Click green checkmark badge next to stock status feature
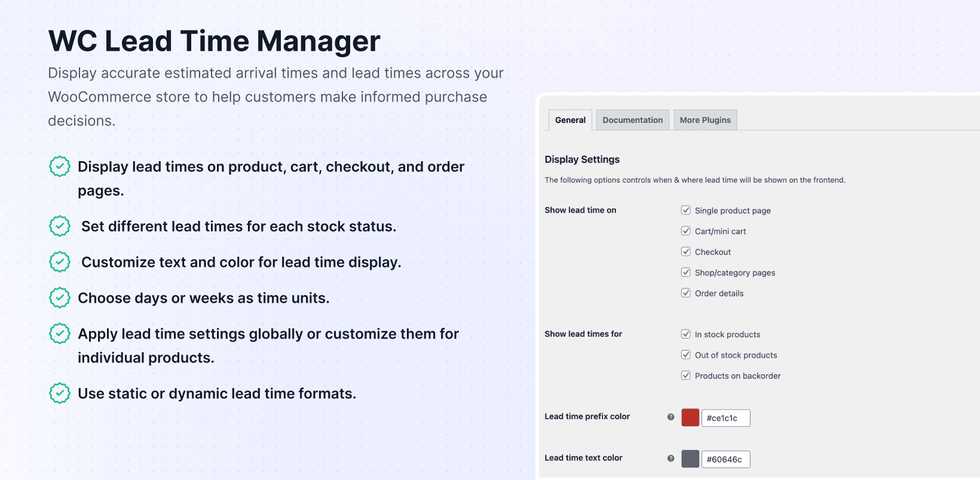 coord(60,226)
